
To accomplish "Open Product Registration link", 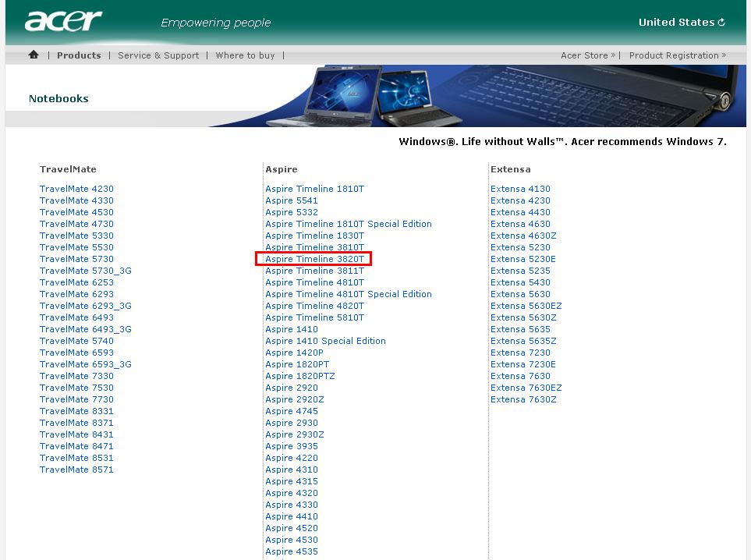I will click(677, 55).
